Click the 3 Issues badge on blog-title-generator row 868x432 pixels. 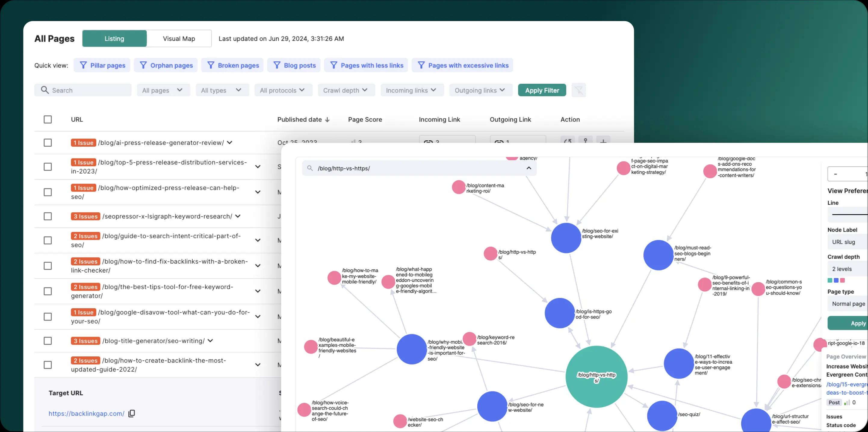85,341
